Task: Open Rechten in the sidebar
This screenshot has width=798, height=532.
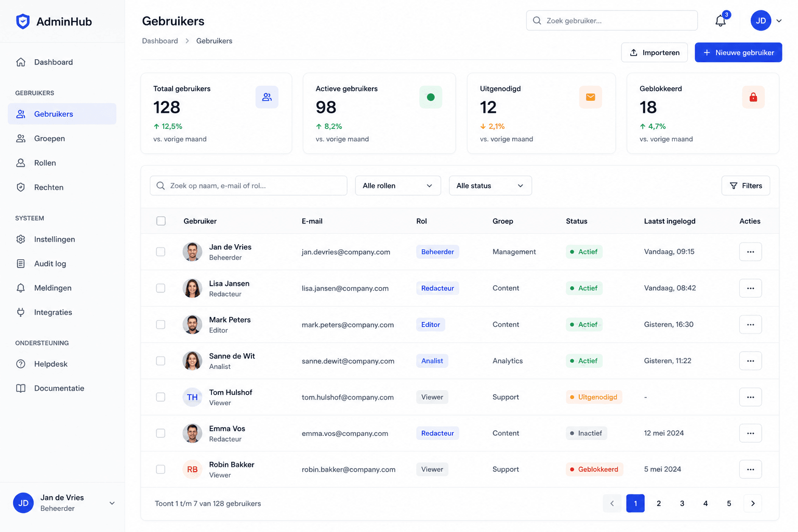Action: coord(62,187)
